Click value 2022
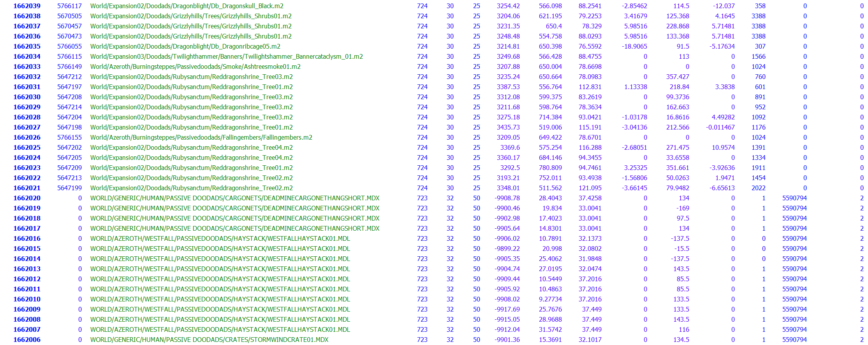Viewport: 868px width, 345px height. (759, 188)
